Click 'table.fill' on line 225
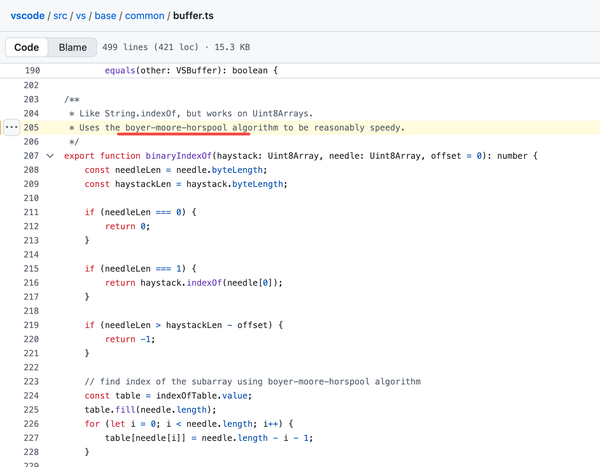Image resolution: width=600 pixels, height=467 pixels. 110,410
